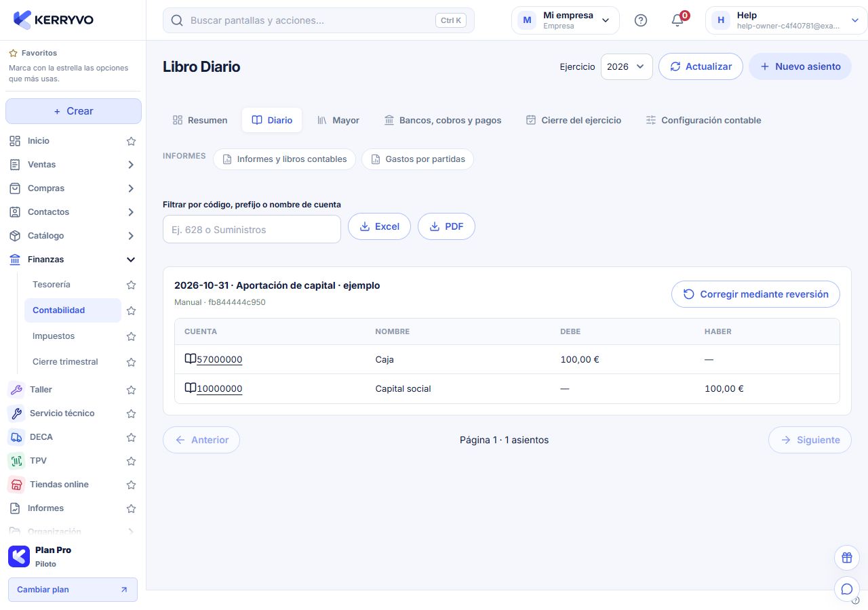
Task: Click Corregir mediante reversión
Action: (755, 294)
